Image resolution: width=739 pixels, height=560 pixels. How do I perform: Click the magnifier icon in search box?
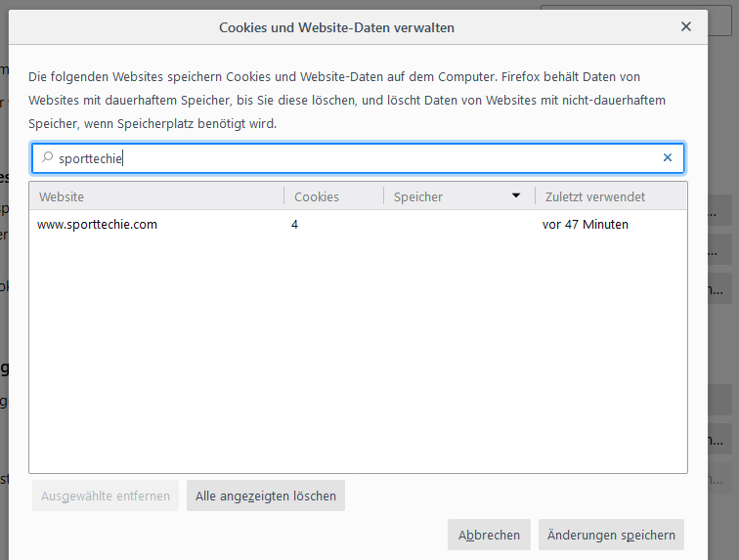(47, 157)
